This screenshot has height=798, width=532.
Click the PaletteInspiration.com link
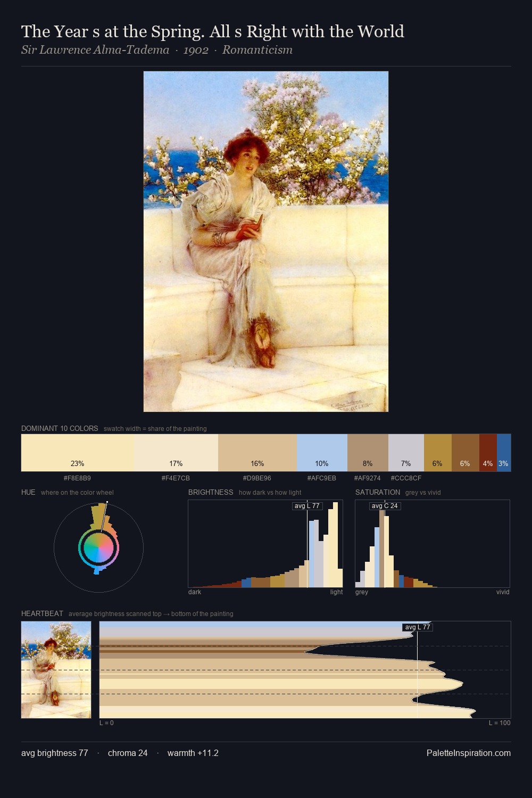[469, 753]
